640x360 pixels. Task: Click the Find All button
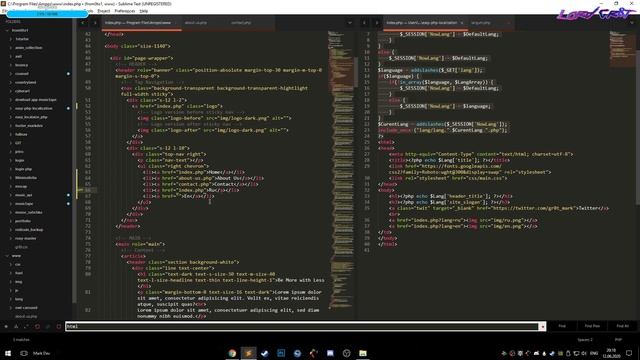622,326
